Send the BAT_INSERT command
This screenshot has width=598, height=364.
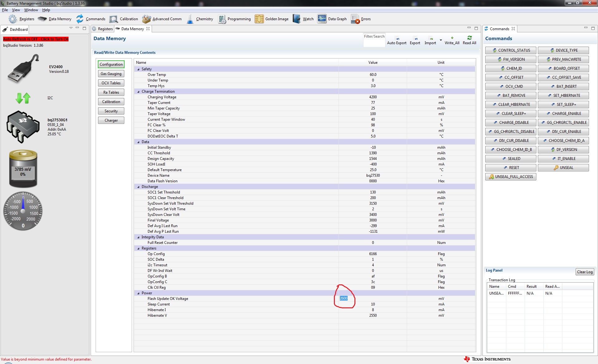point(563,86)
